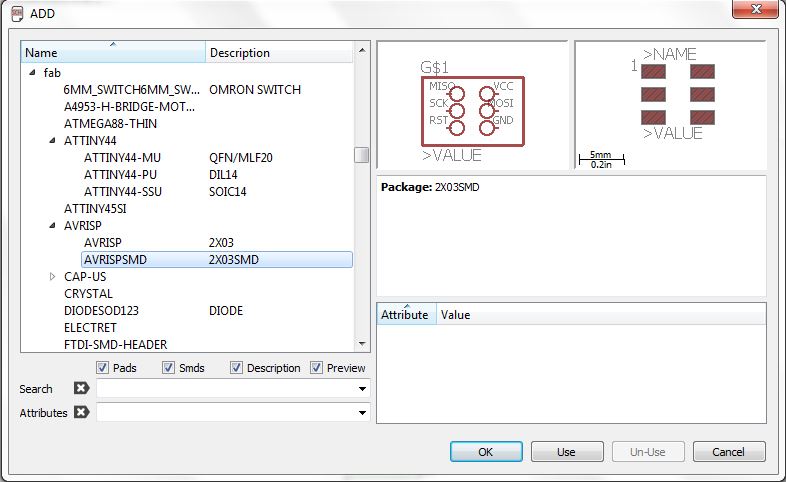The height and width of the screenshot is (482, 786).
Task: Select the ATTINY44-MU variant
Action: [122, 158]
